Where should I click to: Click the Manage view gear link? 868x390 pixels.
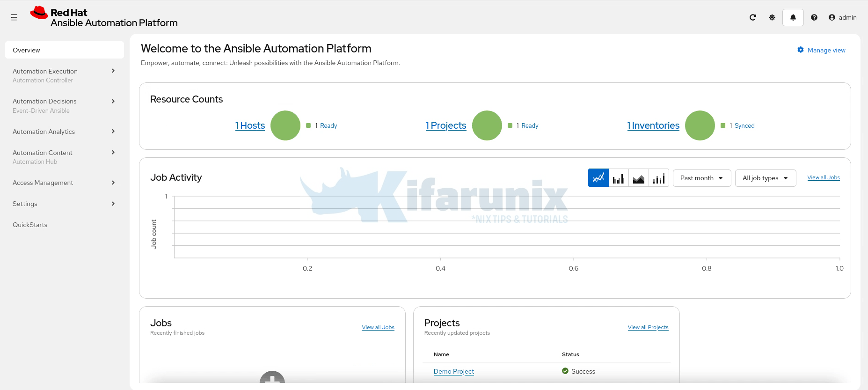coord(821,50)
